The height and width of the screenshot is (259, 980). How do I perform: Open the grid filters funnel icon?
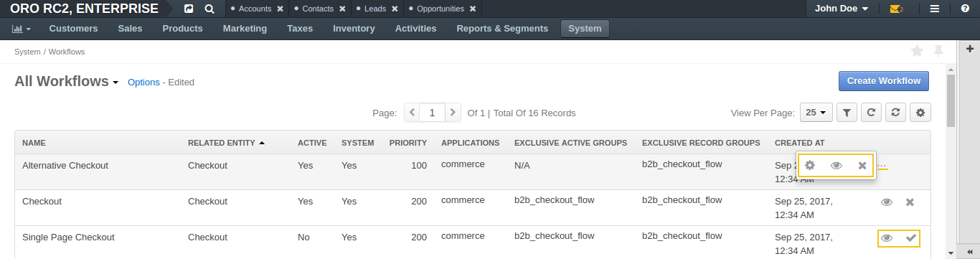pos(847,113)
